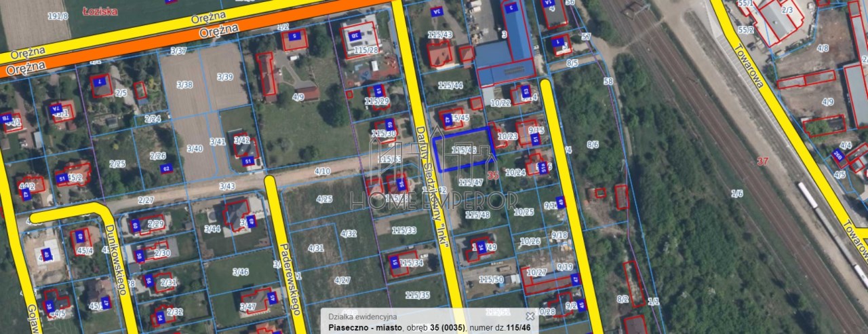Select house number marker 3B
The width and height of the screenshot is (868, 334).
point(354,34)
